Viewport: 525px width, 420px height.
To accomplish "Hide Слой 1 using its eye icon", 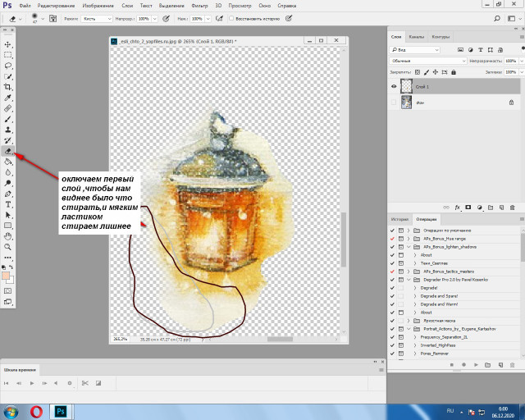I will pyautogui.click(x=395, y=86).
